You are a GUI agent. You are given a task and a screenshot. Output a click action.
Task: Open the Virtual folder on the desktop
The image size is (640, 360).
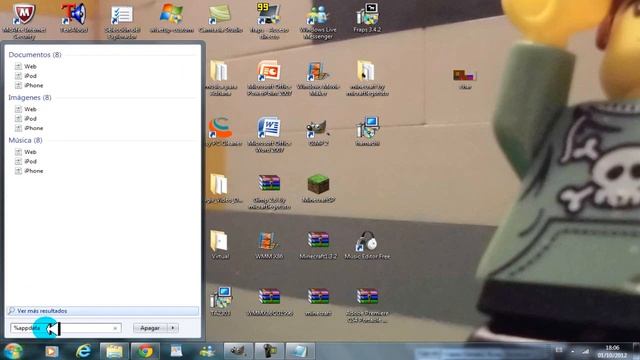click(x=220, y=244)
